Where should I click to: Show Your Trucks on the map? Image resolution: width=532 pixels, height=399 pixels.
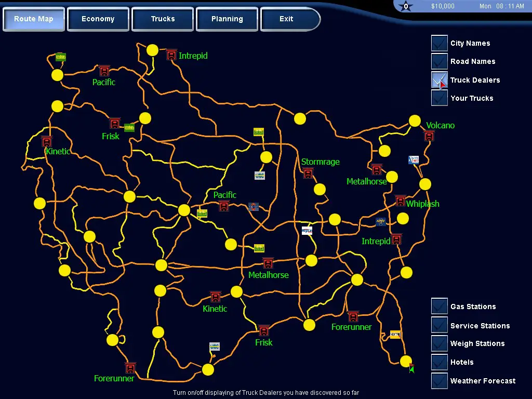point(440,98)
